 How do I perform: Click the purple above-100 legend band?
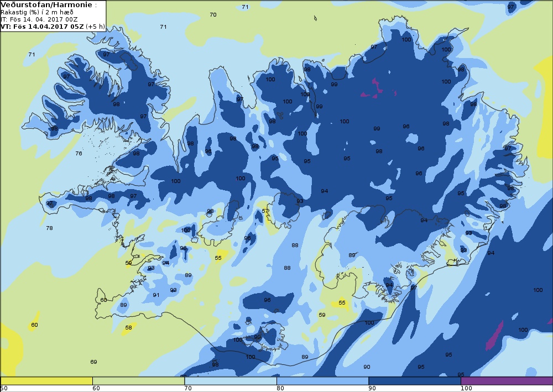tap(507, 381)
